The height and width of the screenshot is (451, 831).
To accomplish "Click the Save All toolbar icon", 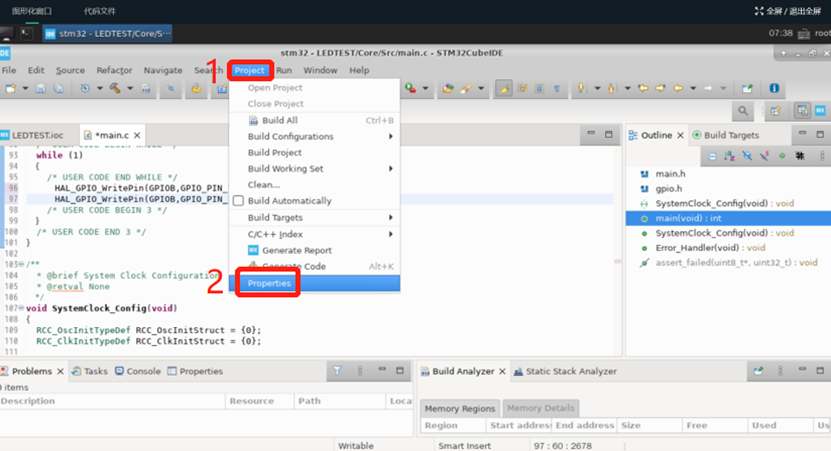I will (58, 89).
